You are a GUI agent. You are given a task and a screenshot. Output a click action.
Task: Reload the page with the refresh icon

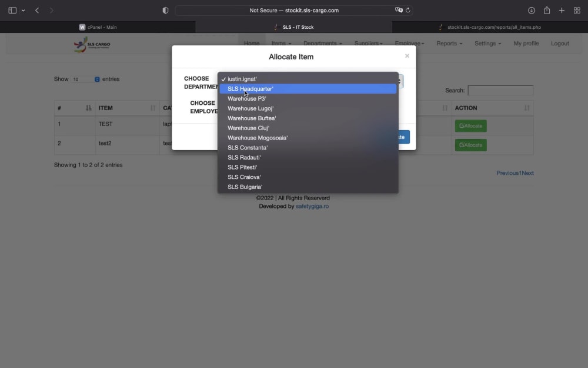408,10
